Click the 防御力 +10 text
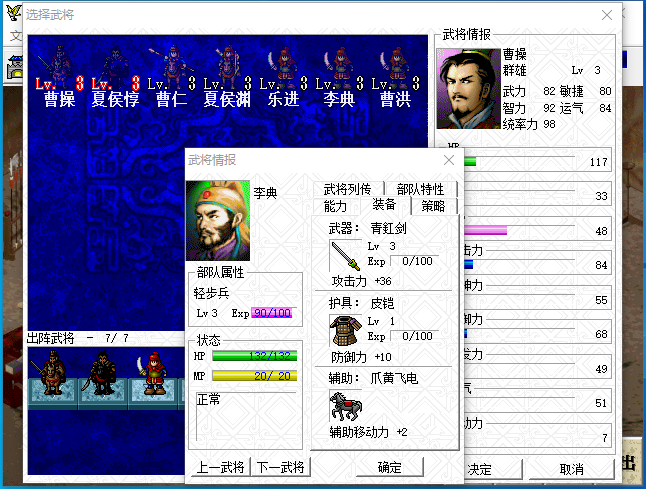646x489 pixels. (362, 357)
